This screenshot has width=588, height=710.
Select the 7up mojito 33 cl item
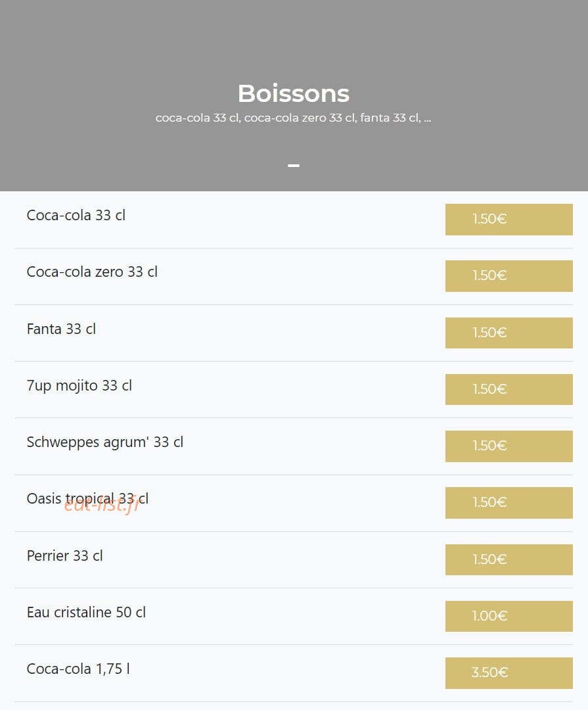coord(79,386)
